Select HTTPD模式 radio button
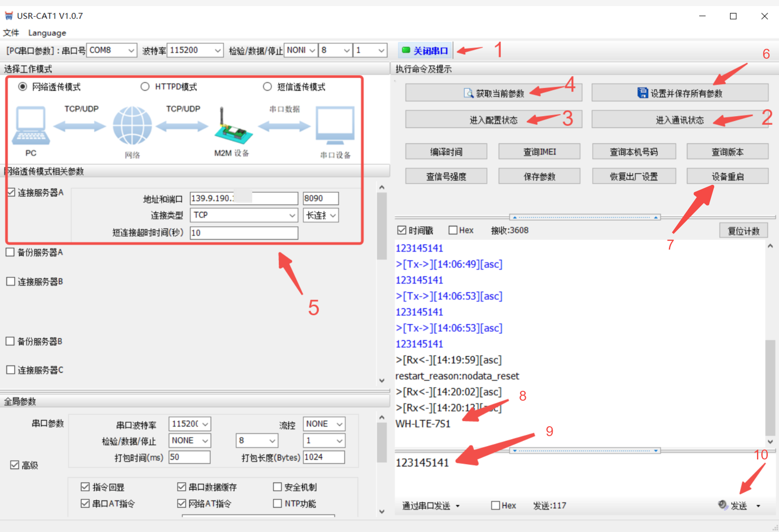The image size is (779, 532). pyautogui.click(x=145, y=87)
